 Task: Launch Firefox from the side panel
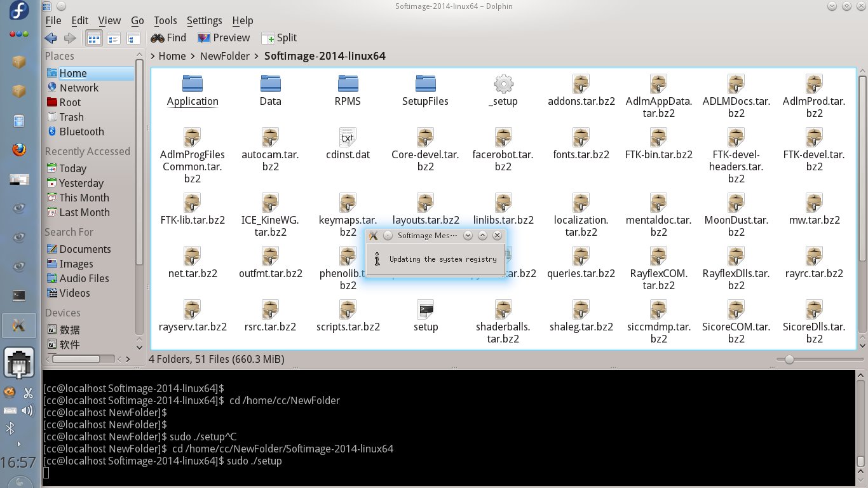pos(19,150)
